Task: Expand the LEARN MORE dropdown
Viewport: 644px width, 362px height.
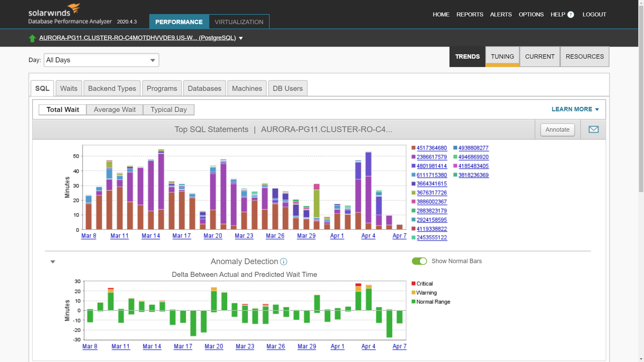Action: click(x=575, y=109)
